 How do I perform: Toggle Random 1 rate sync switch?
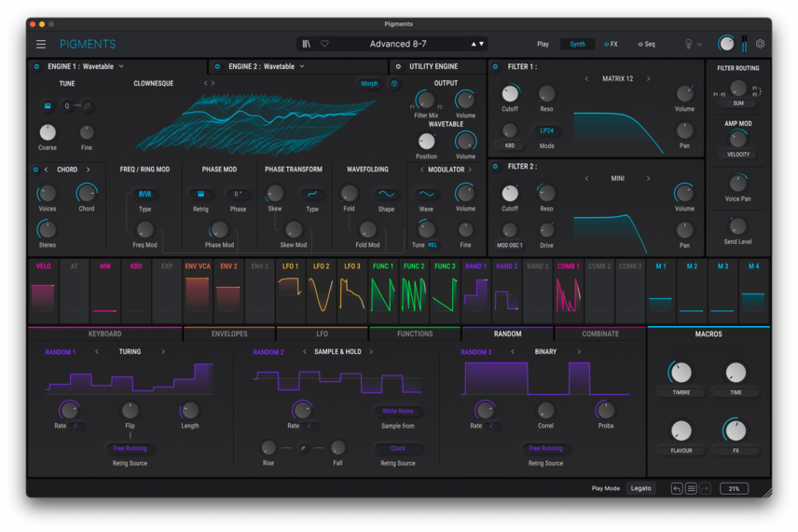pyautogui.click(x=77, y=426)
